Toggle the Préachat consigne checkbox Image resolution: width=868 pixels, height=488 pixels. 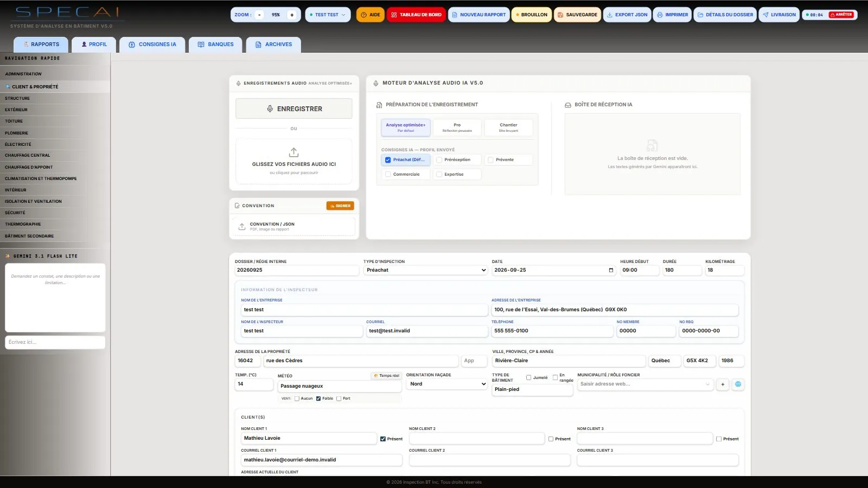(x=388, y=160)
